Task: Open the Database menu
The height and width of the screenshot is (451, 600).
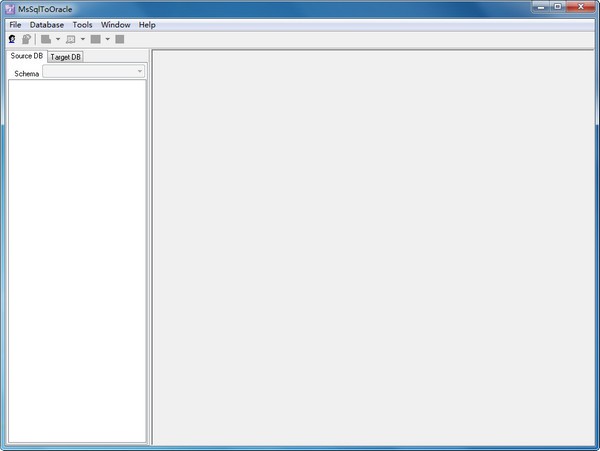Action: pos(47,24)
